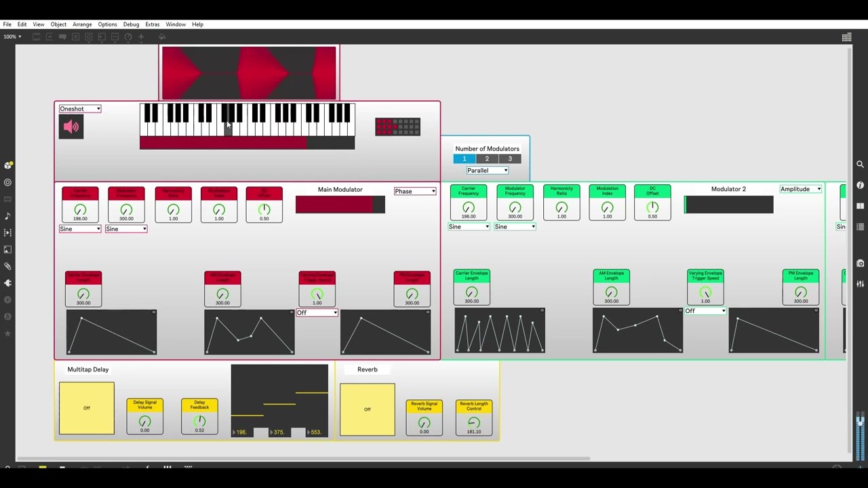The width and height of the screenshot is (868, 488).
Task: Click the delay time number box reading 196.
Action: [x=241, y=432]
